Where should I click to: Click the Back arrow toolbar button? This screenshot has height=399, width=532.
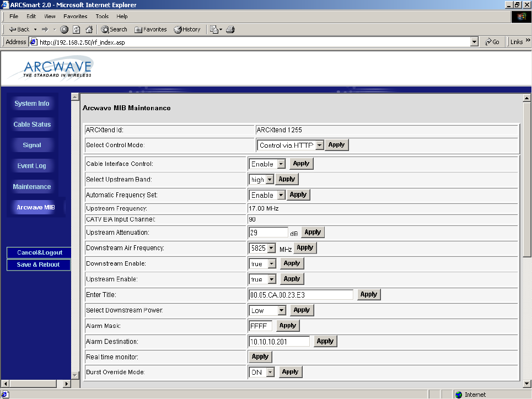tap(19, 30)
